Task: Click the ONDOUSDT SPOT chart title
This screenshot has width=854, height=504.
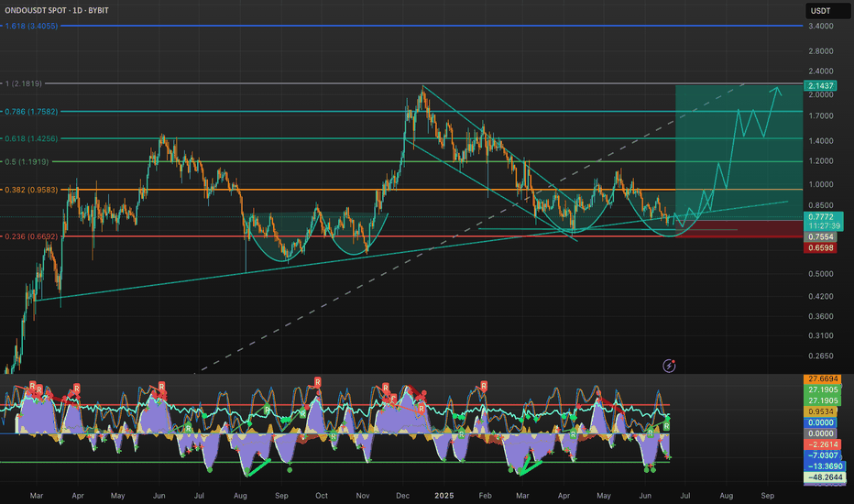Action: pos(57,10)
